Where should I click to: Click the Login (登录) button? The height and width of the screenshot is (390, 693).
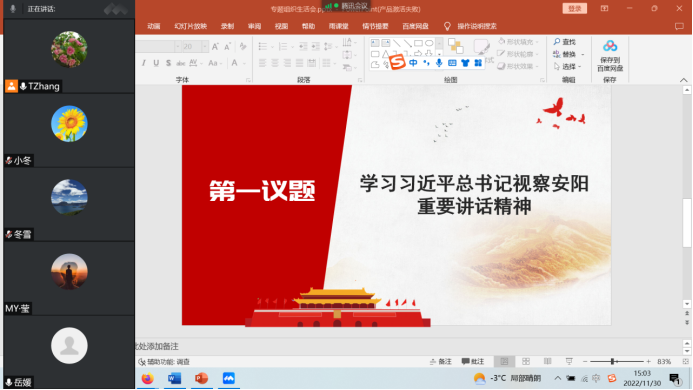coord(575,8)
